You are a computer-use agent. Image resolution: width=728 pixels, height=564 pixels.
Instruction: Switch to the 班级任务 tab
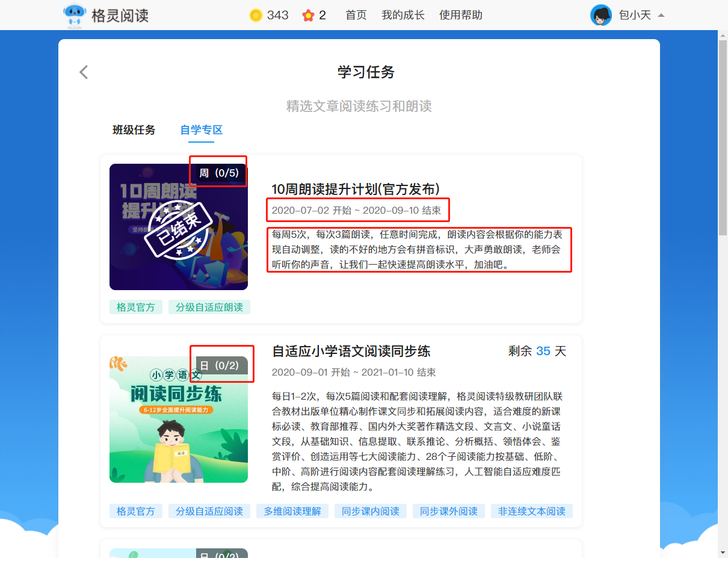(134, 129)
